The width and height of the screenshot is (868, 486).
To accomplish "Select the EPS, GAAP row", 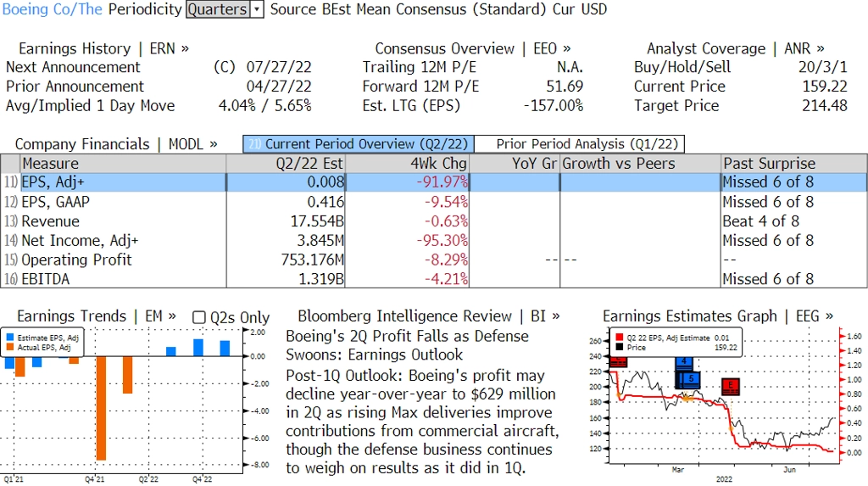I will click(x=434, y=202).
